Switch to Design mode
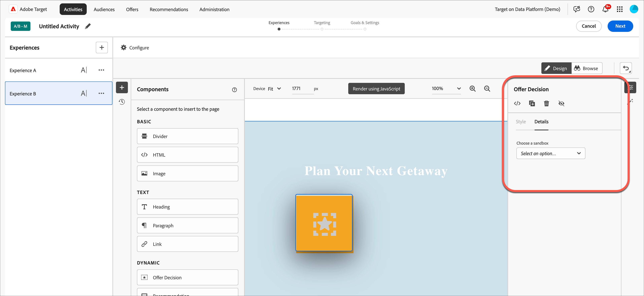The image size is (644, 296). 556,68
